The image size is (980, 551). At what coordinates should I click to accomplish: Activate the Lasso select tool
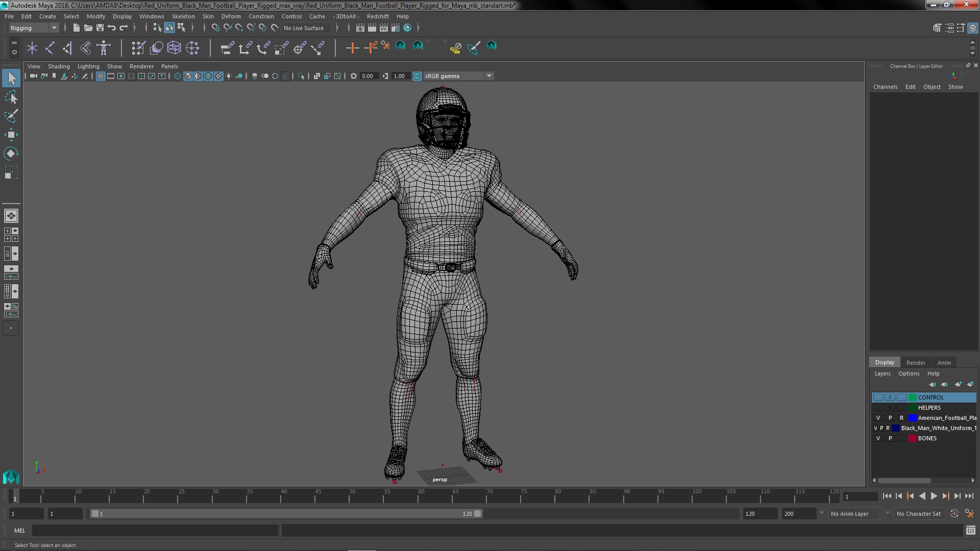click(x=11, y=97)
